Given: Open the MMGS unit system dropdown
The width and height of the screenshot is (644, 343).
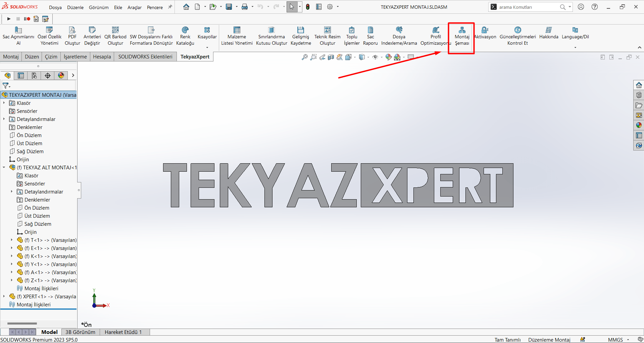Looking at the screenshot, I should (628, 340).
